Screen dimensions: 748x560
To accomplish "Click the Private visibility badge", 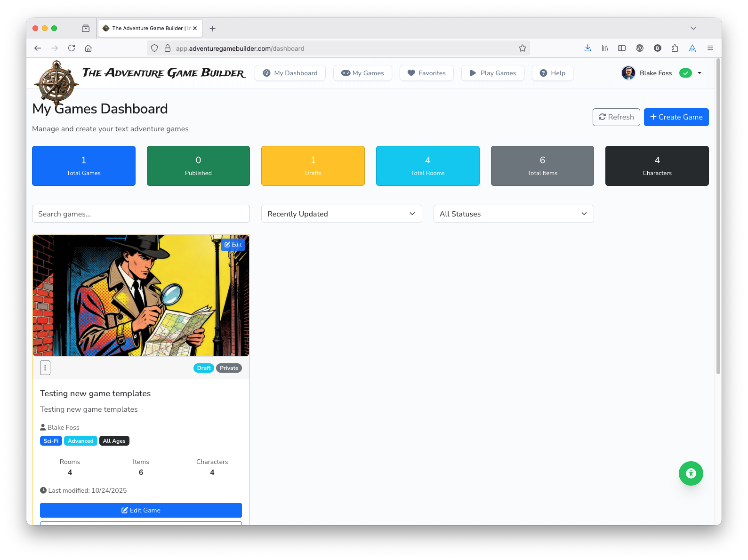I will coord(229,368).
